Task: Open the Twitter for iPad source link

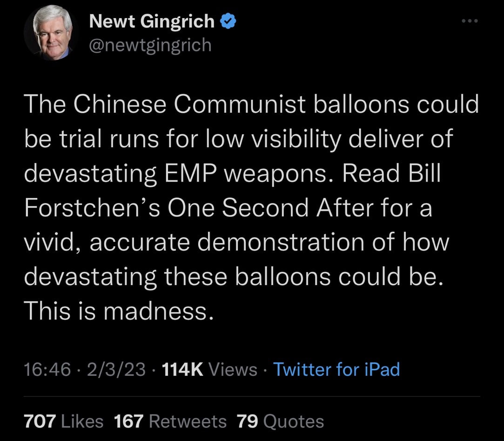Action: pos(336,370)
